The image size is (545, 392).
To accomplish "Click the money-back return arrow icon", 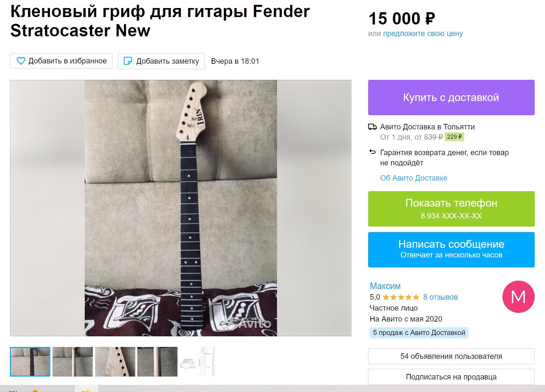I will pos(372,152).
